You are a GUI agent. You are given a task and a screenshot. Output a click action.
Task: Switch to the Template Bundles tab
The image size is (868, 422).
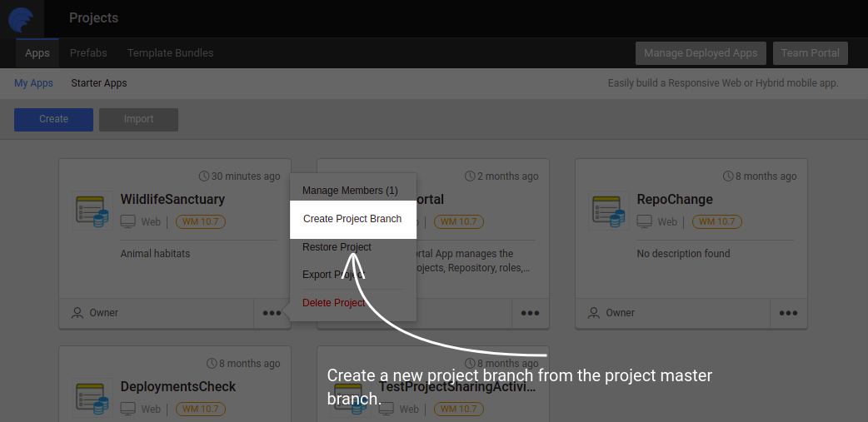click(170, 53)
